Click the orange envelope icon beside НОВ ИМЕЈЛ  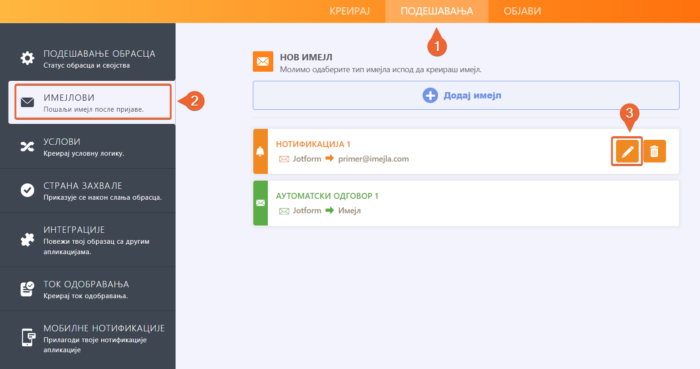[263, 62]
